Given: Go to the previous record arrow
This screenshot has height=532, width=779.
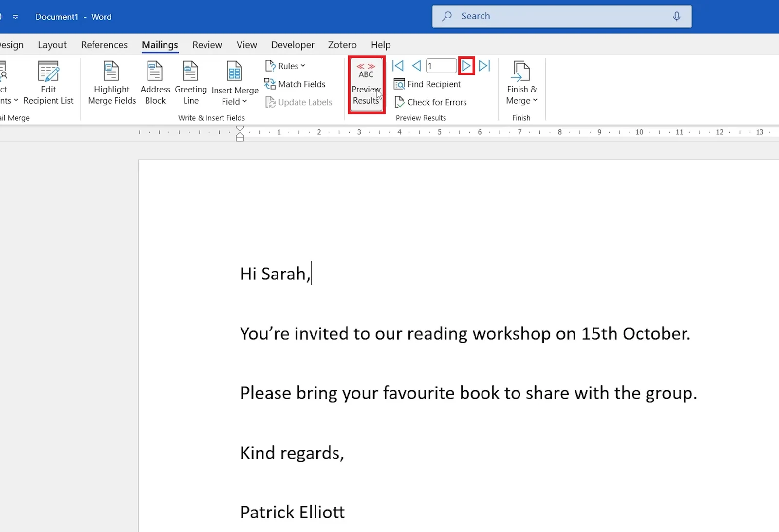Looking at the screenshot, I should point(416,66).
